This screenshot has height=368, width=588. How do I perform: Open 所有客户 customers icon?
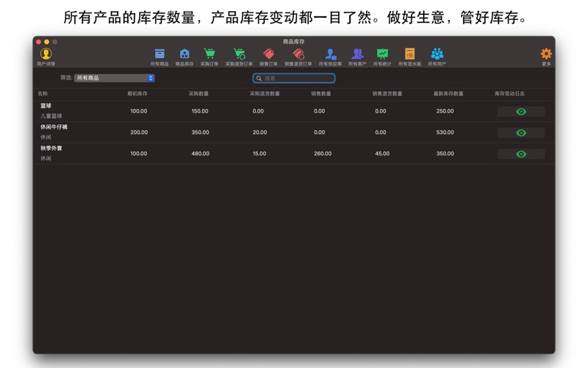click(x=357, y=54)
